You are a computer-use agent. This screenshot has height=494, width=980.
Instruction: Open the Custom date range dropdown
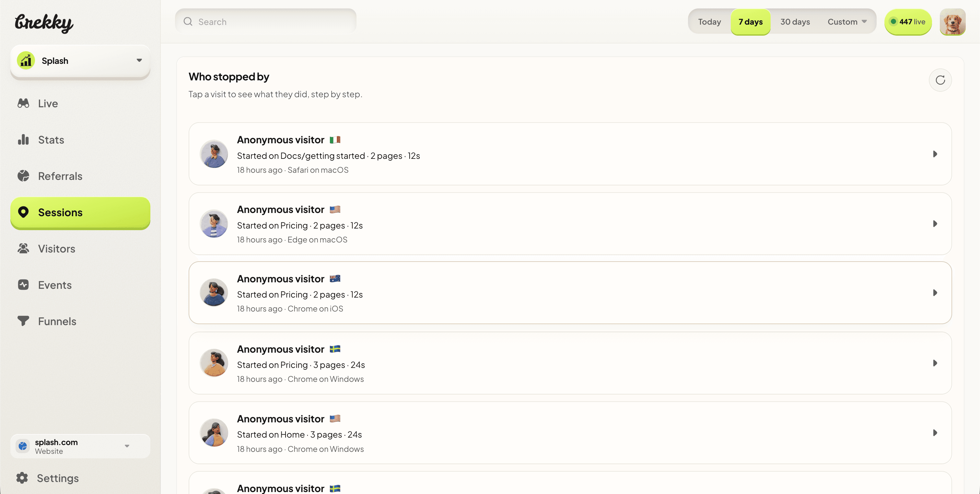coord(847,22)
